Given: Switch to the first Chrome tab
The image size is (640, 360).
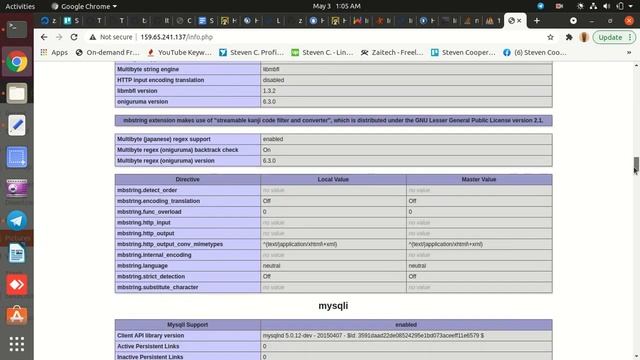Looking at the screenshot, I should tap(48, 20).
